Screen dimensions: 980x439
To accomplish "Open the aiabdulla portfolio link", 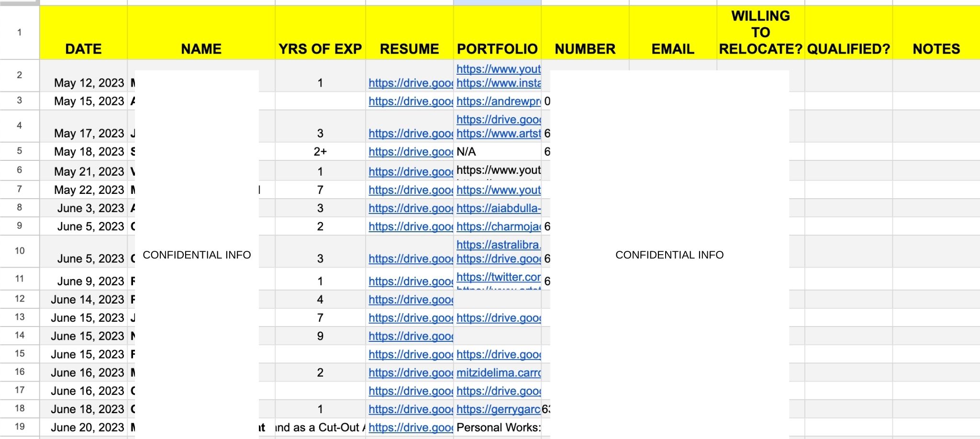I will coord(498,208).
